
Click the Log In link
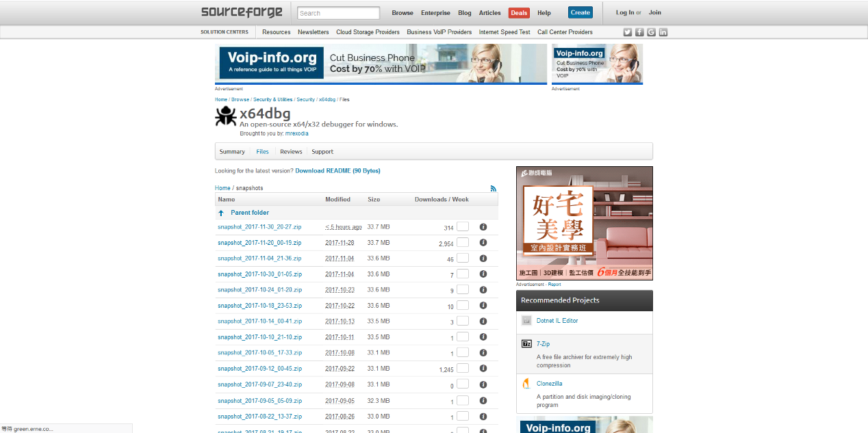click(625, 13)
